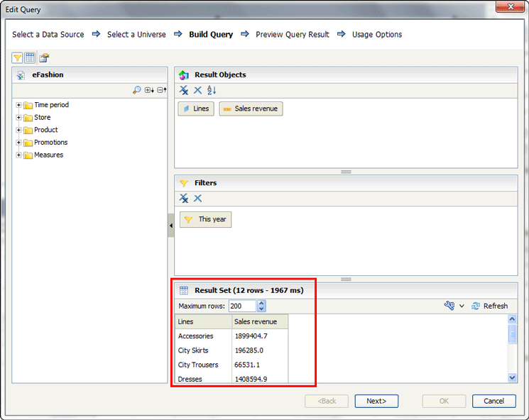Expand the Time period folder

pyautogui.click(x=18, y=105)
